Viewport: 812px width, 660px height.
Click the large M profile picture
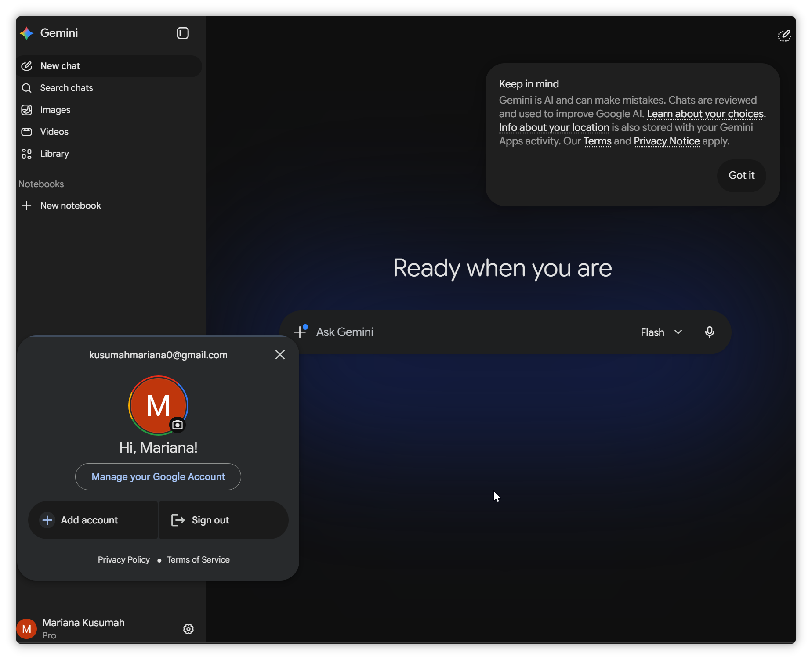(x=158, y=405)
